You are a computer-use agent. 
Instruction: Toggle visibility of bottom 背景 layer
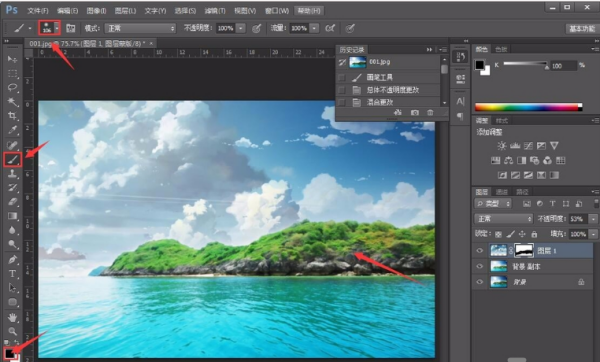479,282
